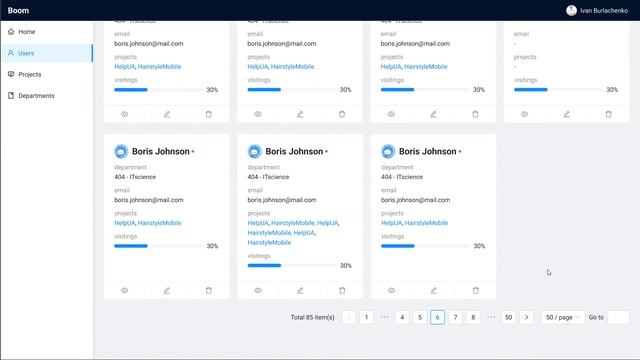View the card with empty email field

click(x=524, y=114)
